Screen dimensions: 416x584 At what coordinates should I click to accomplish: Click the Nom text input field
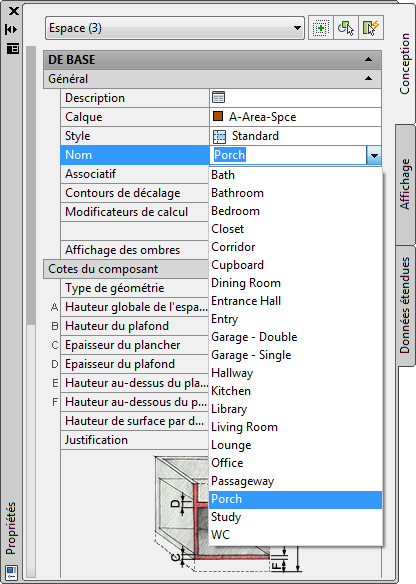pos(289,155)
